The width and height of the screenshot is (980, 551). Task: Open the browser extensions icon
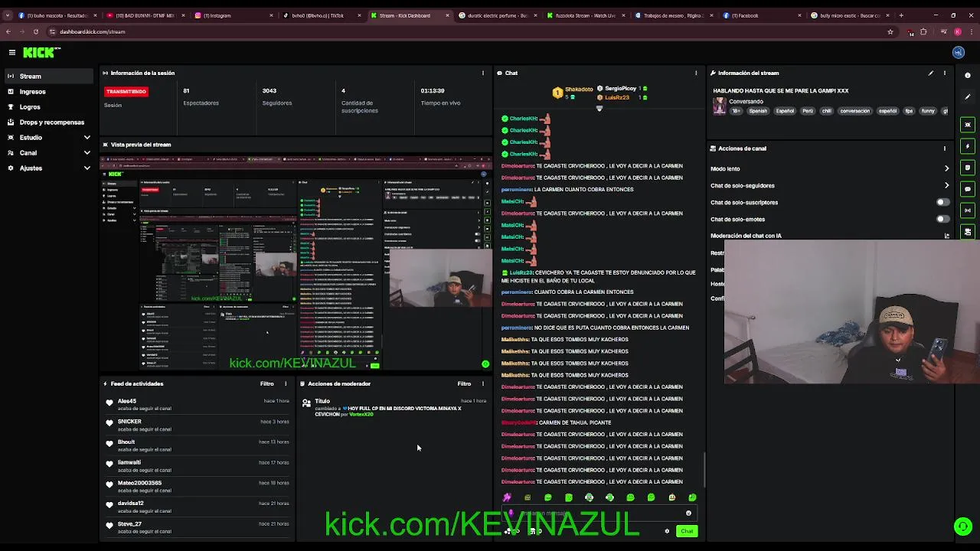coord(923,31)
